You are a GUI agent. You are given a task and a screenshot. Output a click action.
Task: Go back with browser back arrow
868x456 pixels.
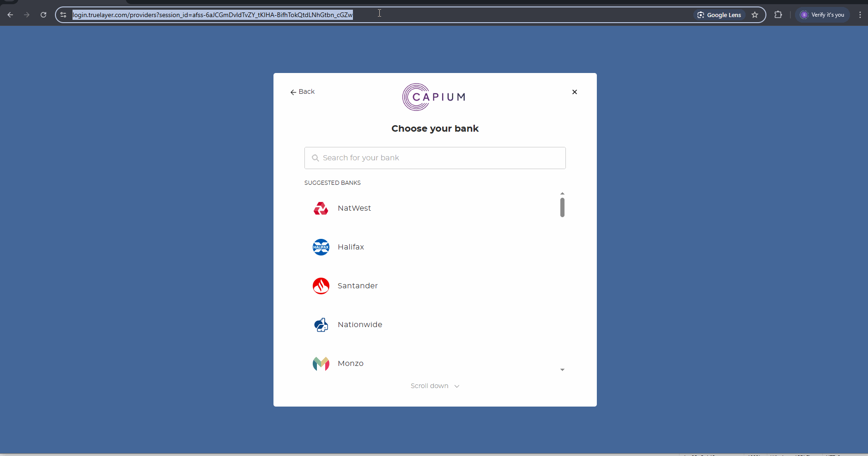[10, 15]
